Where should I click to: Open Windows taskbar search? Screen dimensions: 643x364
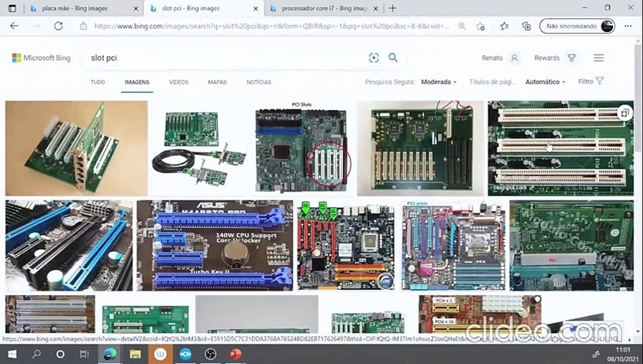click(x=36, y=354)
